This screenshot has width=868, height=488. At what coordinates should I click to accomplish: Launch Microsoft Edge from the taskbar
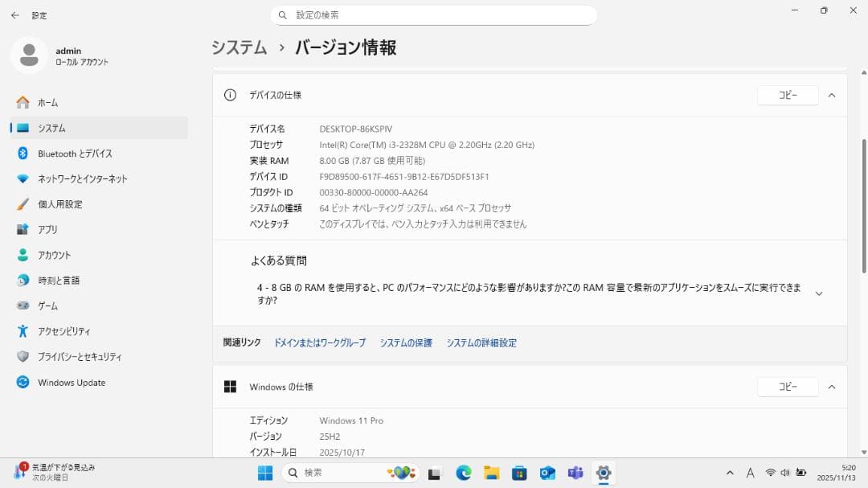pos(464,473)
